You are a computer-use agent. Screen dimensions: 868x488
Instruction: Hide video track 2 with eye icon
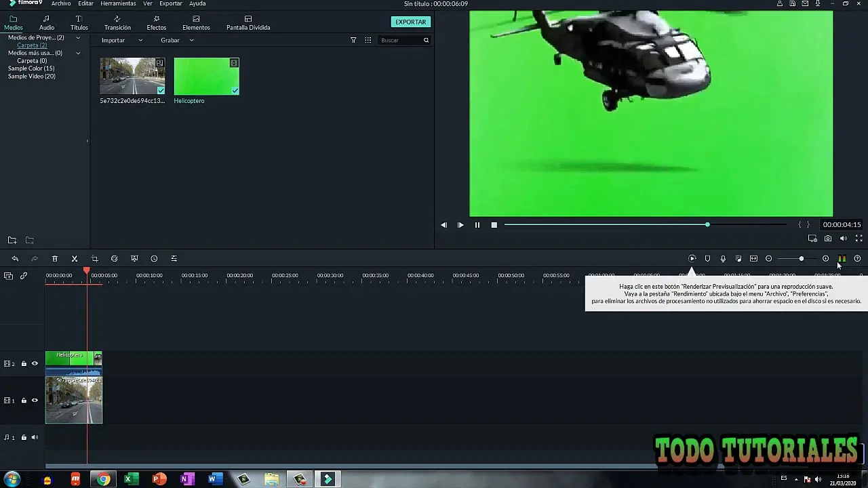point(35,364)
